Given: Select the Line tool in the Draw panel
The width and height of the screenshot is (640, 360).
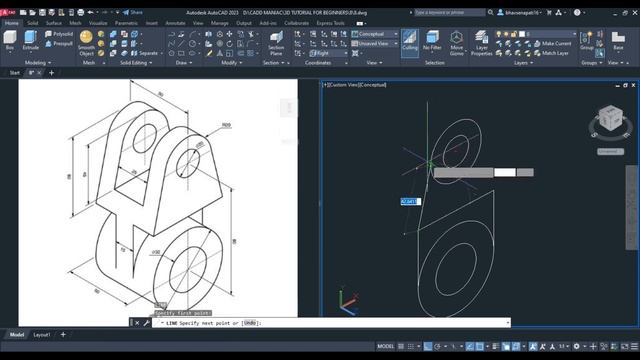Looking at the screenshot, I should [x=181, y=43].
